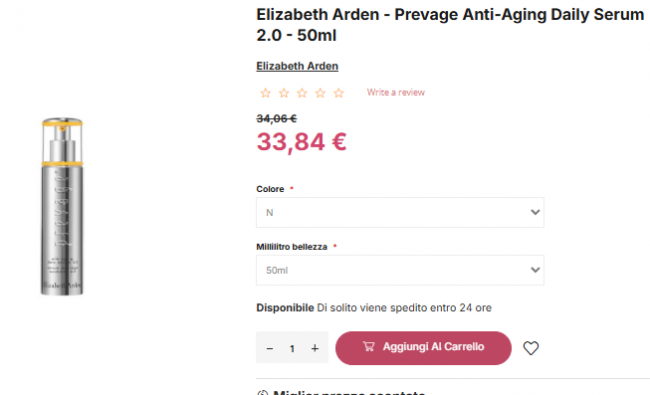Expand the Millilitro bellezza dropdown showing 50ml
The width and height of the screenshot is (650, 395).
[x=400, y=270]
